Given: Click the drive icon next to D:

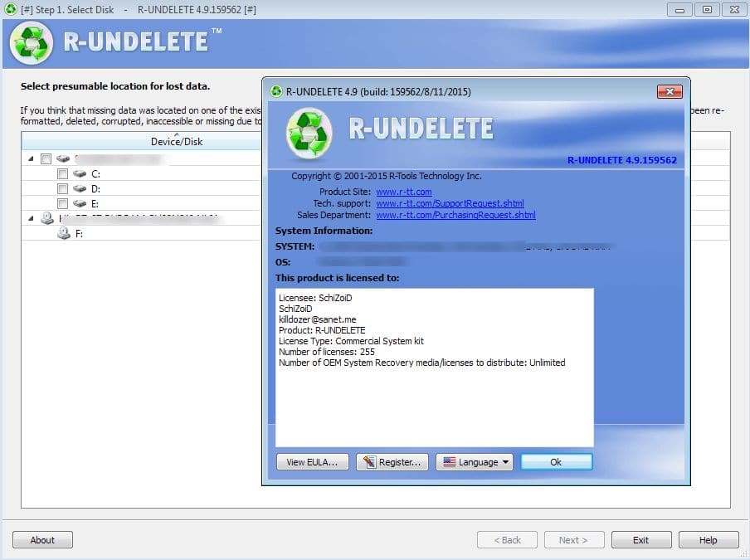Looking at the screenshot, I should (80, 188).
